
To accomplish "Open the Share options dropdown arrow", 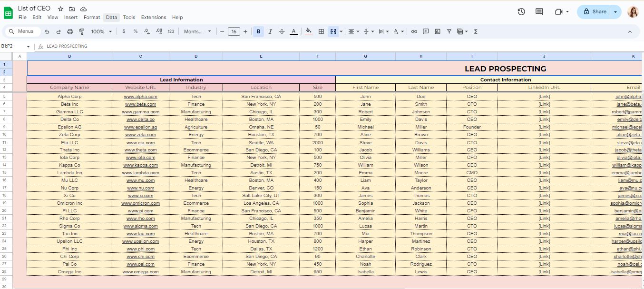I will (616, 11).
